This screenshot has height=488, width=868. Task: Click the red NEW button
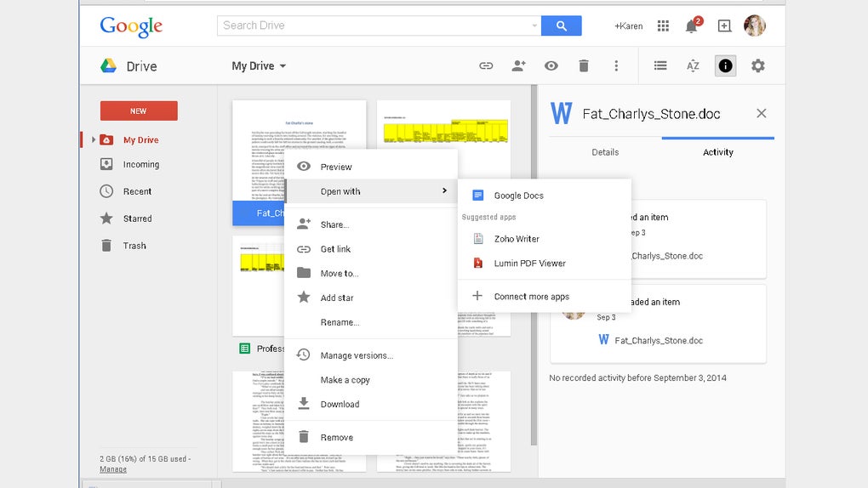tap(139, 111)
